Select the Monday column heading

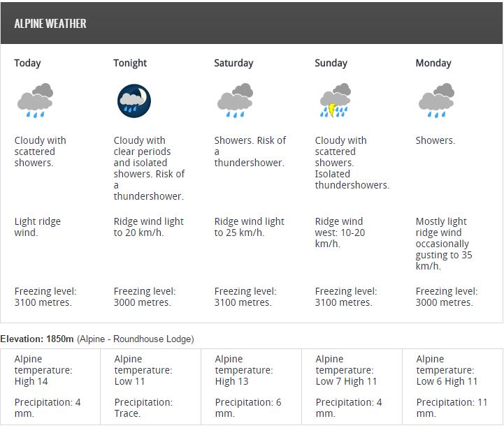[x=433, y=63]
